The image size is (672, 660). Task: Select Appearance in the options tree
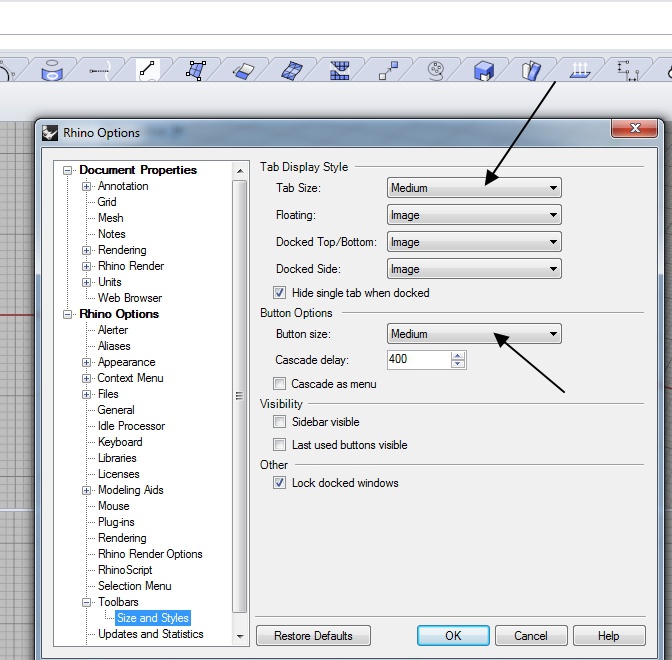click(x=126, y=362)
